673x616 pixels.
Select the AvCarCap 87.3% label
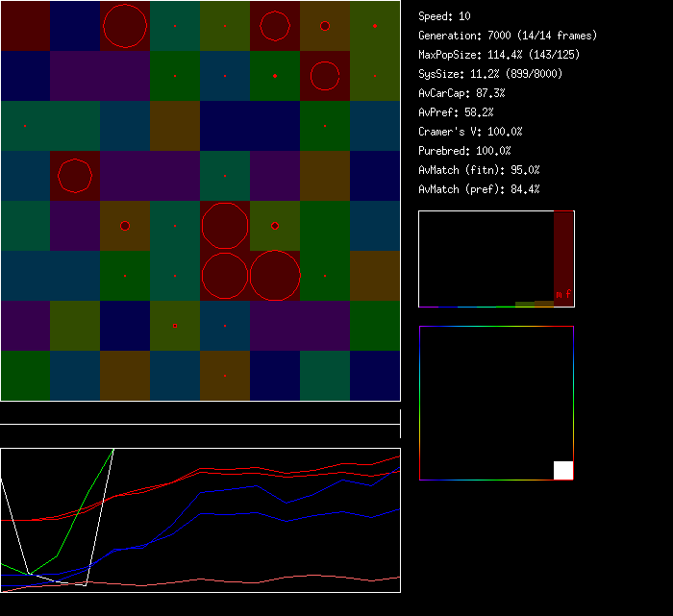click(462, 93)
